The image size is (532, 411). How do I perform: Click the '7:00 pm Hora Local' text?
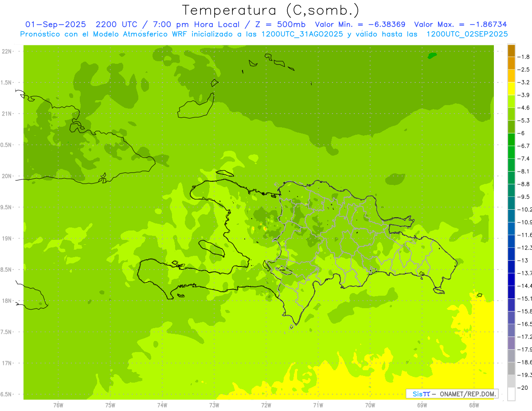coord(195,24)
